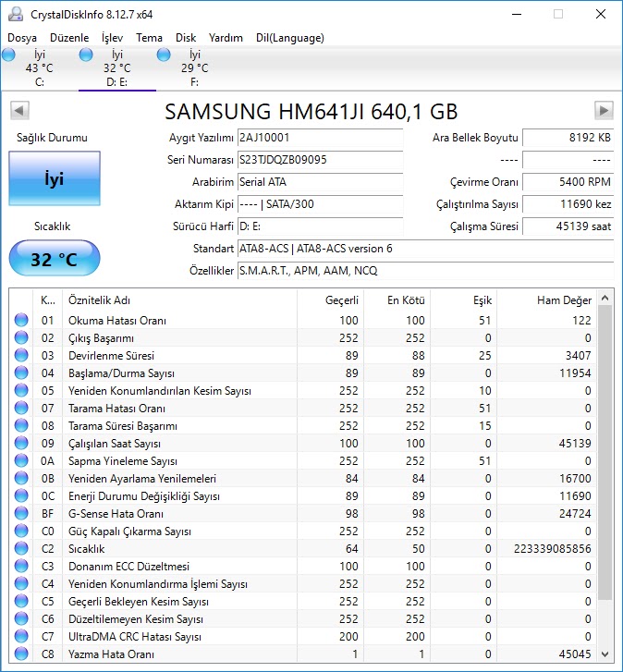Click the Geçerli column header
This screenshot has width=623, height=672.
click(330, 300)
